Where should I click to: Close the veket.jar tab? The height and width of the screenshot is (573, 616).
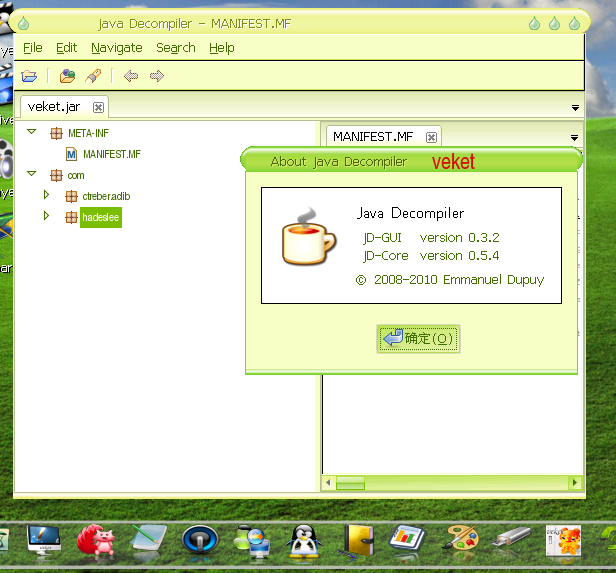tap(98, 107)
